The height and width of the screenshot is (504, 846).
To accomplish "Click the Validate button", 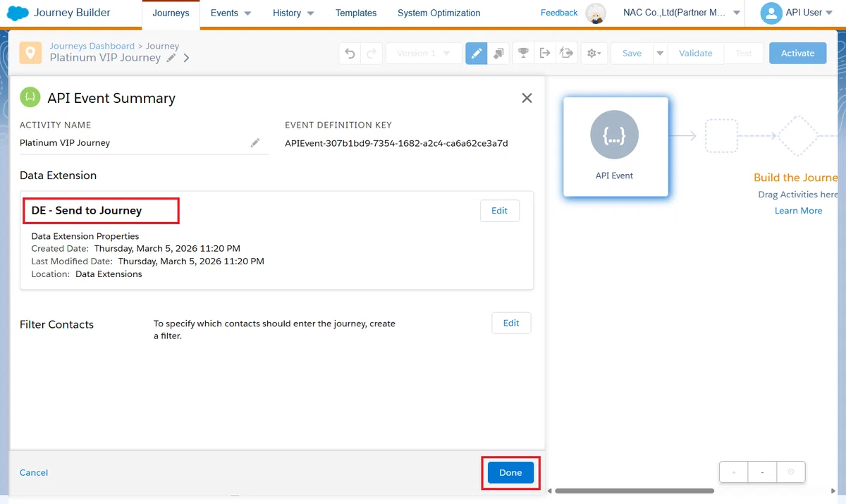I will click(696, 54).
